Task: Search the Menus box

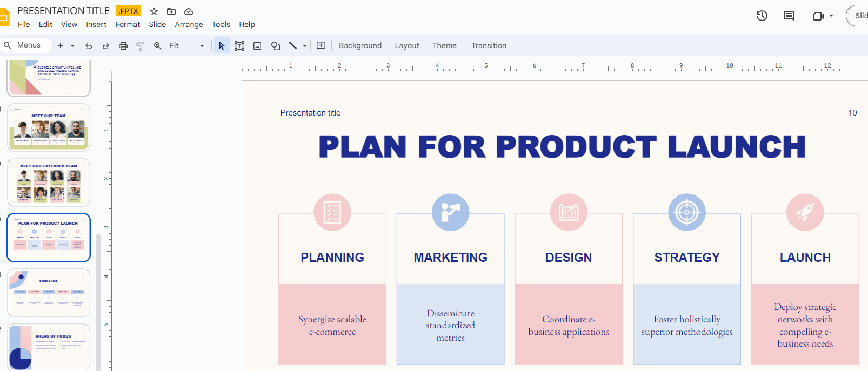Action: click(25, 45)
